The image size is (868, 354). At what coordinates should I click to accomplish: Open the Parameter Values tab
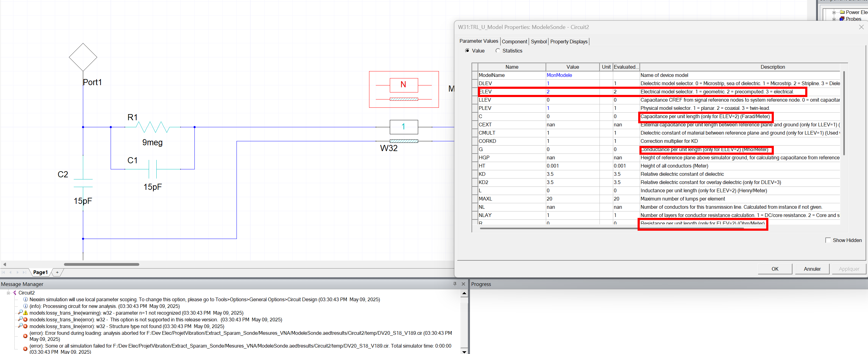pyautogui.click(x=478, y=41)
